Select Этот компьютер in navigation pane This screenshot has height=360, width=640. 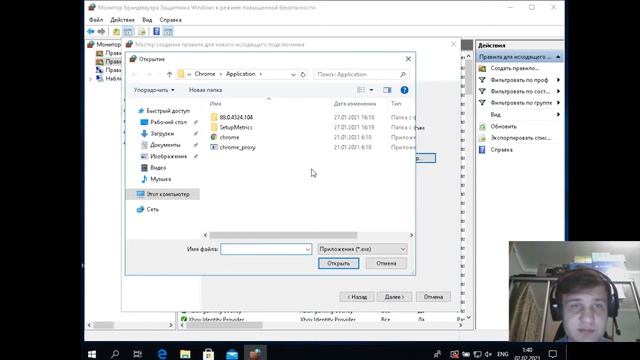(163, 194)
